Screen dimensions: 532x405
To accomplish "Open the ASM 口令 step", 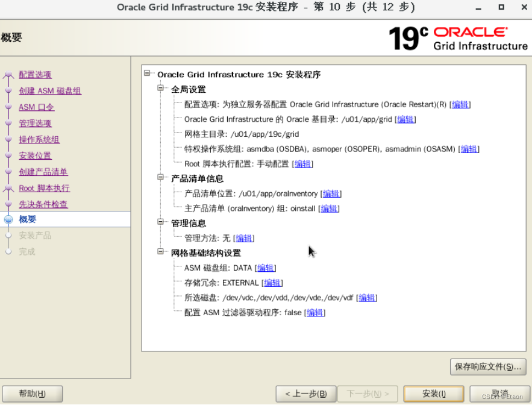I will (x=36, y=107).
